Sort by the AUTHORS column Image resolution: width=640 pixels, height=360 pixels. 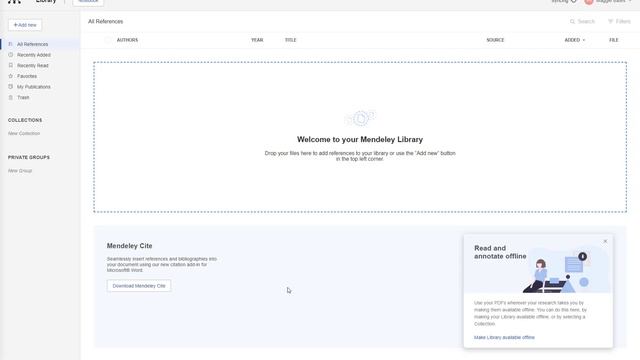(x=127, y=40)
